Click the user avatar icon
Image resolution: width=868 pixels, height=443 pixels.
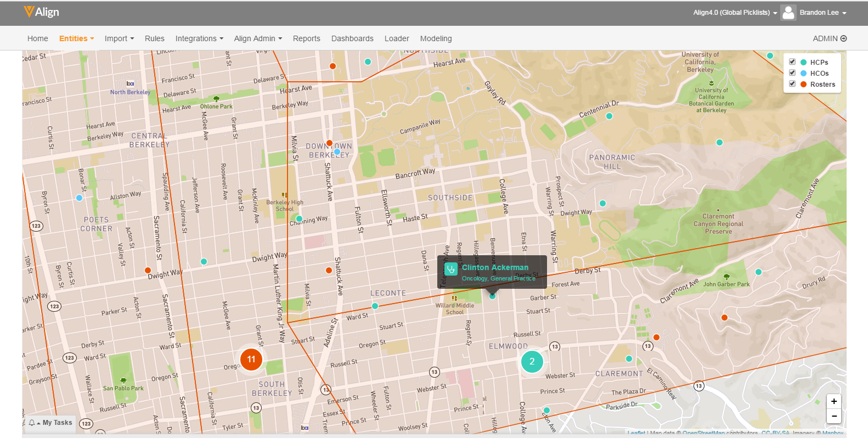(788, 13)
